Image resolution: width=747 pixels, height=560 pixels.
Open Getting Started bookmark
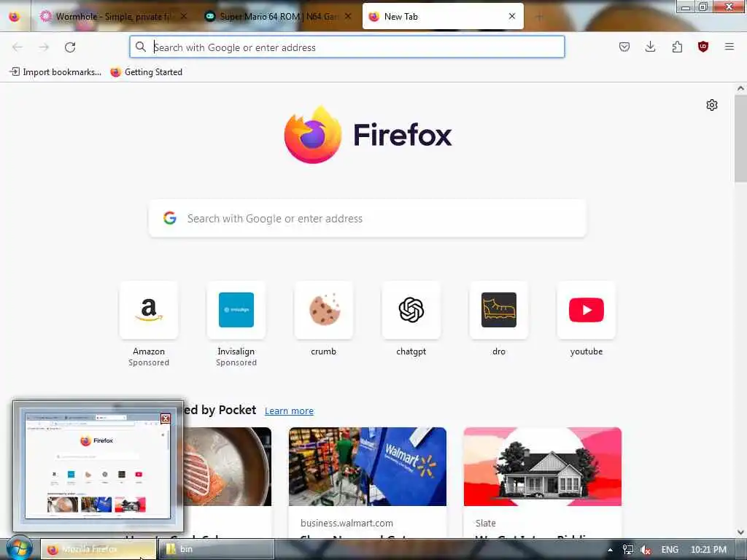click(146, 72)
